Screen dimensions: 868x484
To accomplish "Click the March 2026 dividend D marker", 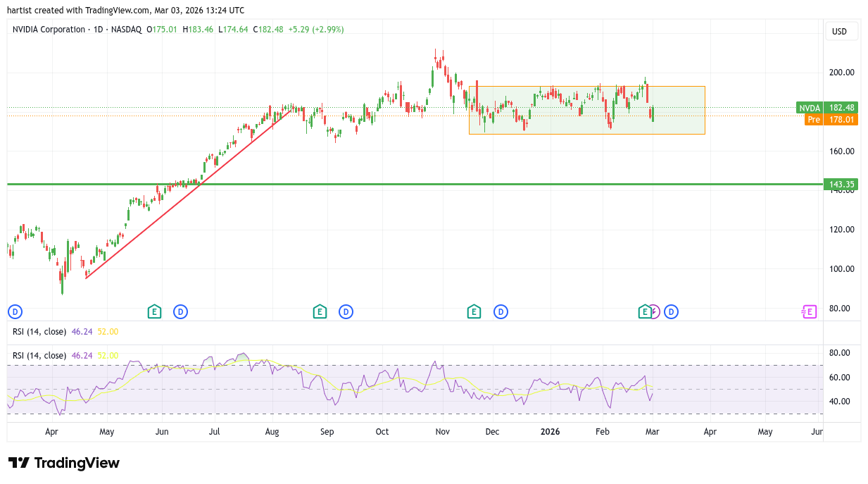I will (671, 311).
